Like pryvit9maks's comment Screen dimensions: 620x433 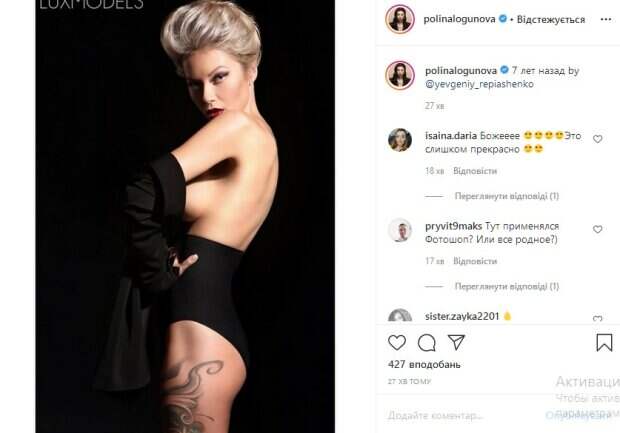(x=597, y=229)
